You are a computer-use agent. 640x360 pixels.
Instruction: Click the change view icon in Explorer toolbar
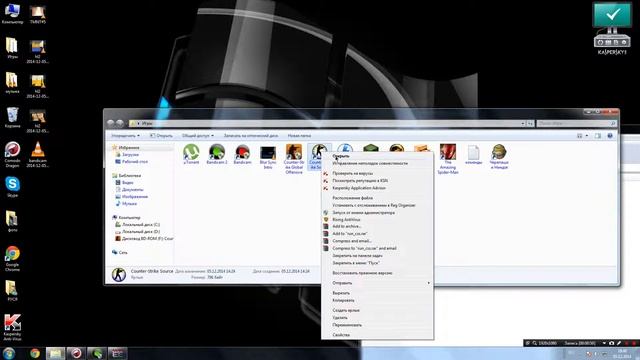click(x=580, y=136)
